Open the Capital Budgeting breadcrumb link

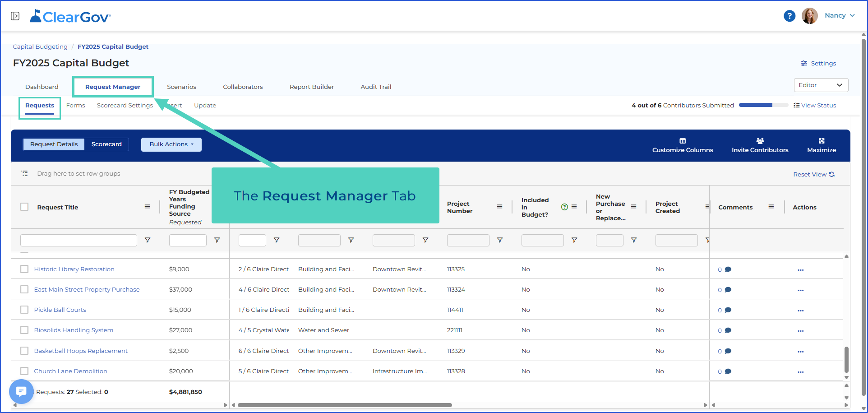(x=40, y=46)
